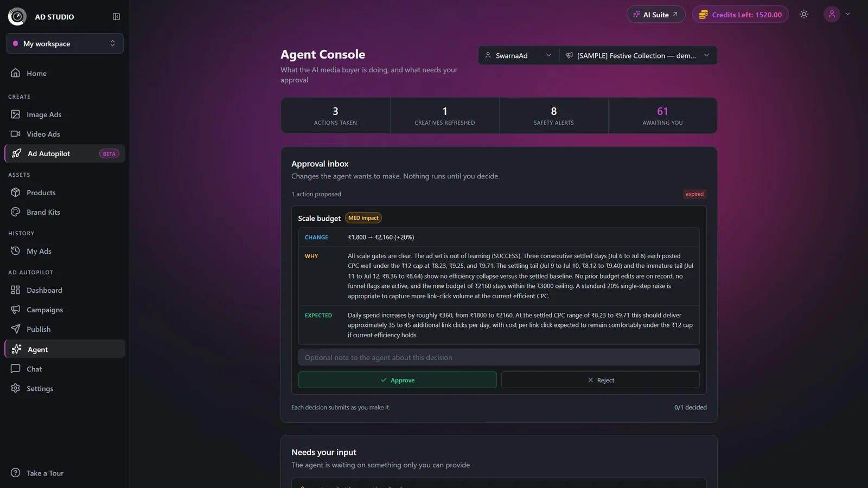Open Home in the sidebar
This screenshot has width=868, height=488.
(65, 73)
